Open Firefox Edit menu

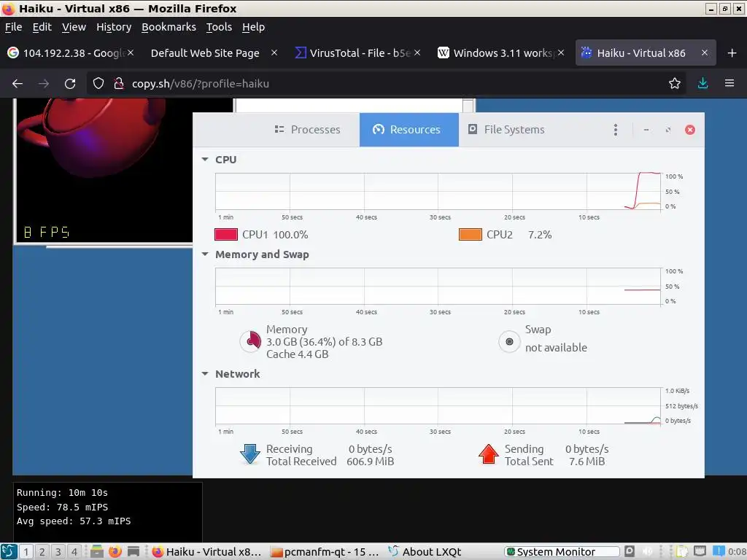(x=42, y=27)
